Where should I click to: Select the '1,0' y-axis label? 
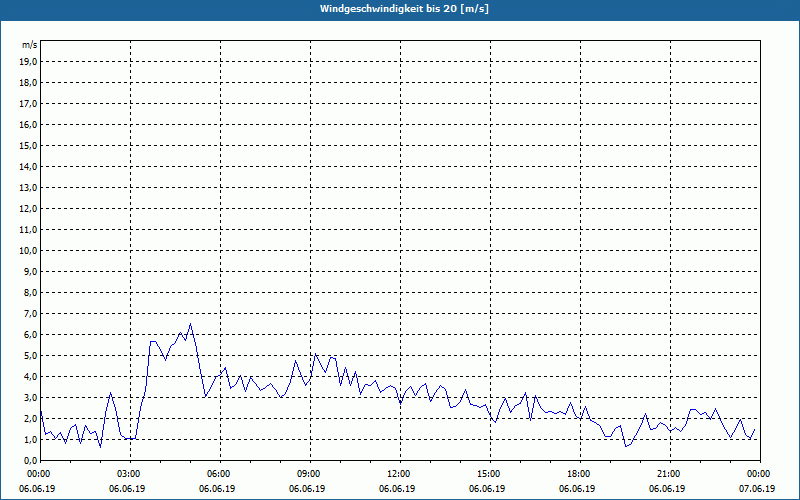pos(30,440)
